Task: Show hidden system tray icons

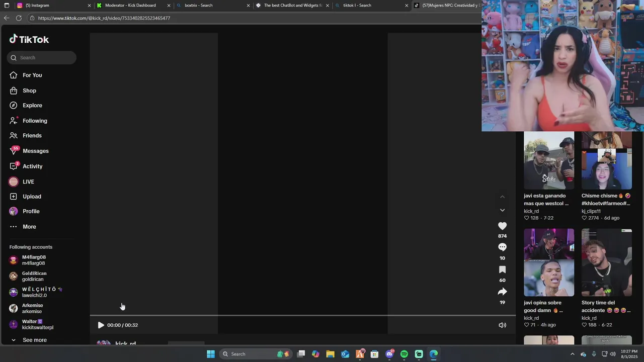Action: tap(572, 354)
